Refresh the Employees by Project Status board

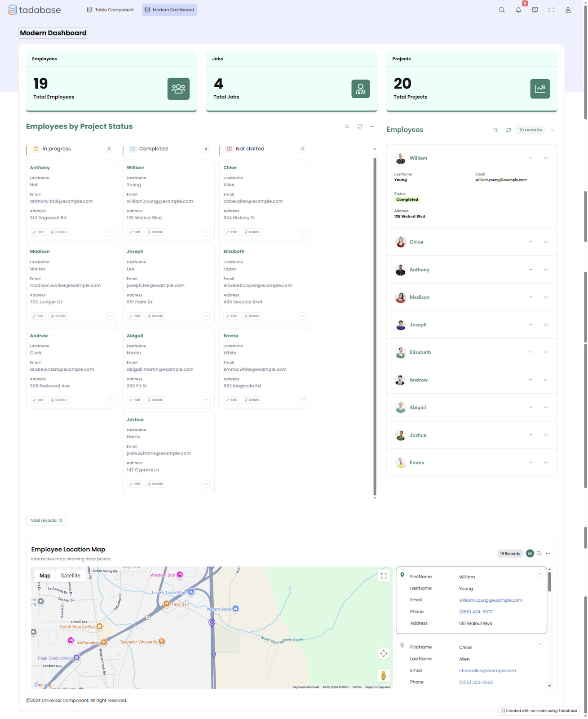[360, 127]
